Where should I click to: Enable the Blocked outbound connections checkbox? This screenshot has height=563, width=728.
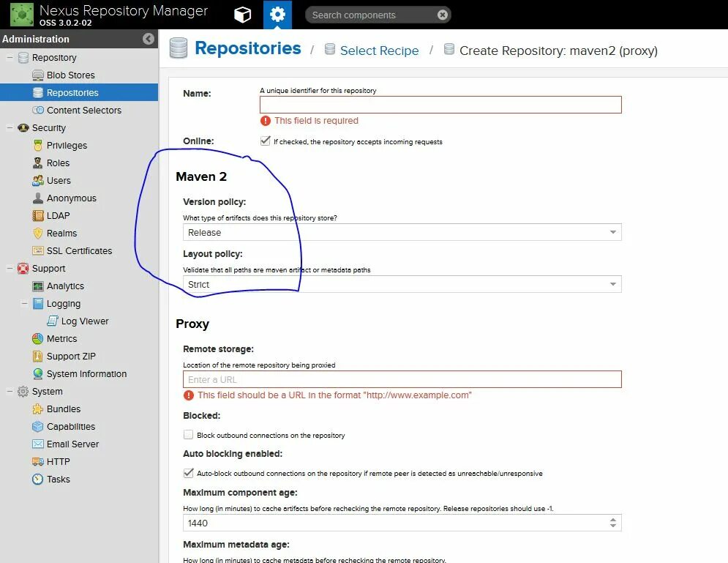click(188, 435)
